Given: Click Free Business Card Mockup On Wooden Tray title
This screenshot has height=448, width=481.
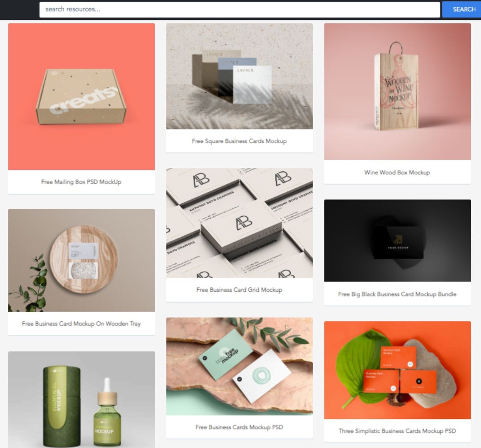Looking at the screenshot, I should tap(81, 324).
